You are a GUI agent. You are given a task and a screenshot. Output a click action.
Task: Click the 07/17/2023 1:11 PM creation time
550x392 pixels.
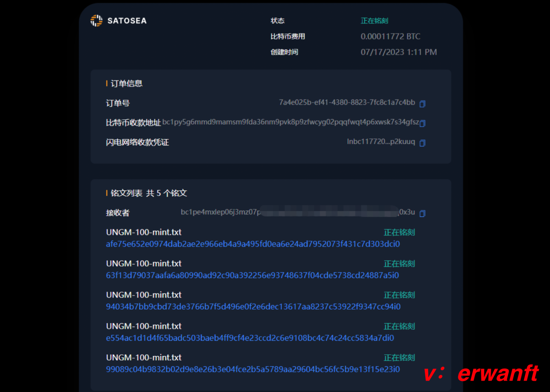coord(399,52)
